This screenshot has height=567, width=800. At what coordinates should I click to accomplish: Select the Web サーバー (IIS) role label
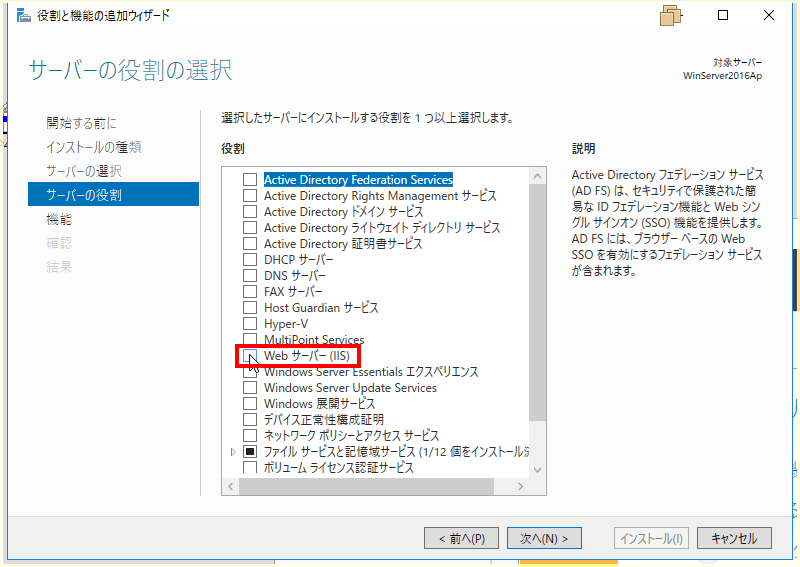tap(307, 356)
